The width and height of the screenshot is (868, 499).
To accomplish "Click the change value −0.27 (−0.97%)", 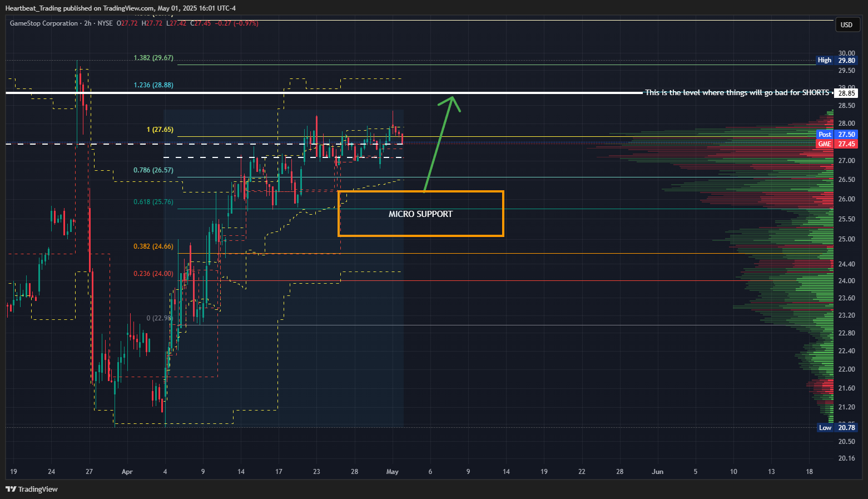I will [236, 23].
